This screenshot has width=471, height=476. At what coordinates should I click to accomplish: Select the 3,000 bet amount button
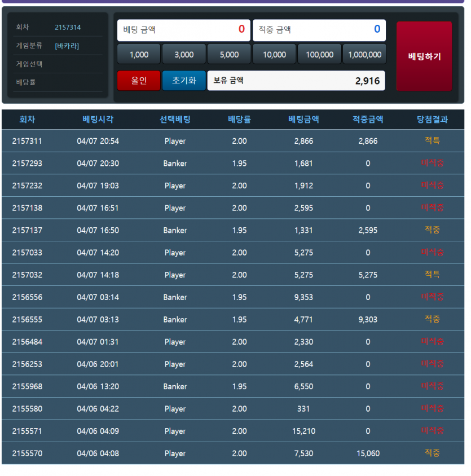point(184,55)
